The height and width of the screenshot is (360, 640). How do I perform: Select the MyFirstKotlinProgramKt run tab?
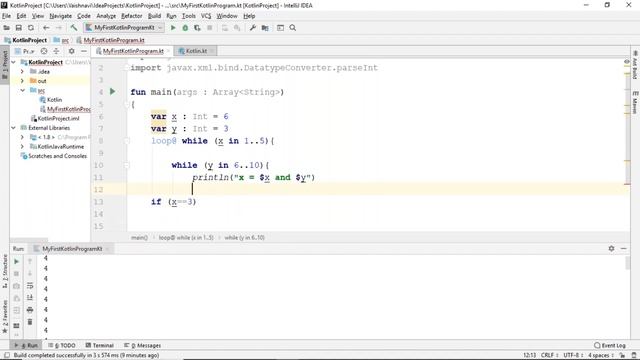72,249
